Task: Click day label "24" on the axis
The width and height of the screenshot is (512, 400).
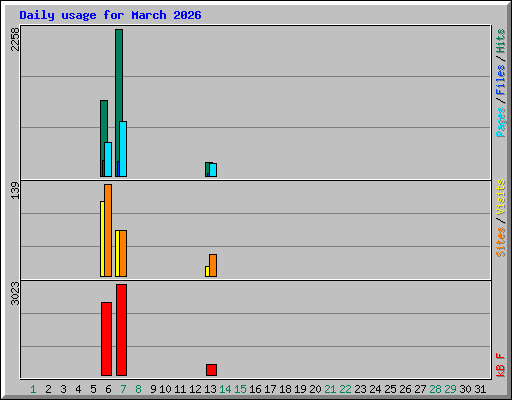Action: point(375,389)
